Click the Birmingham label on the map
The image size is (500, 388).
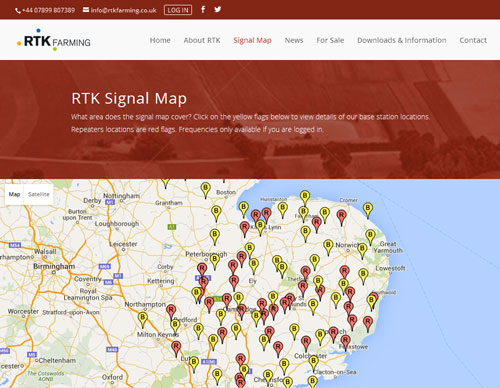54,266
